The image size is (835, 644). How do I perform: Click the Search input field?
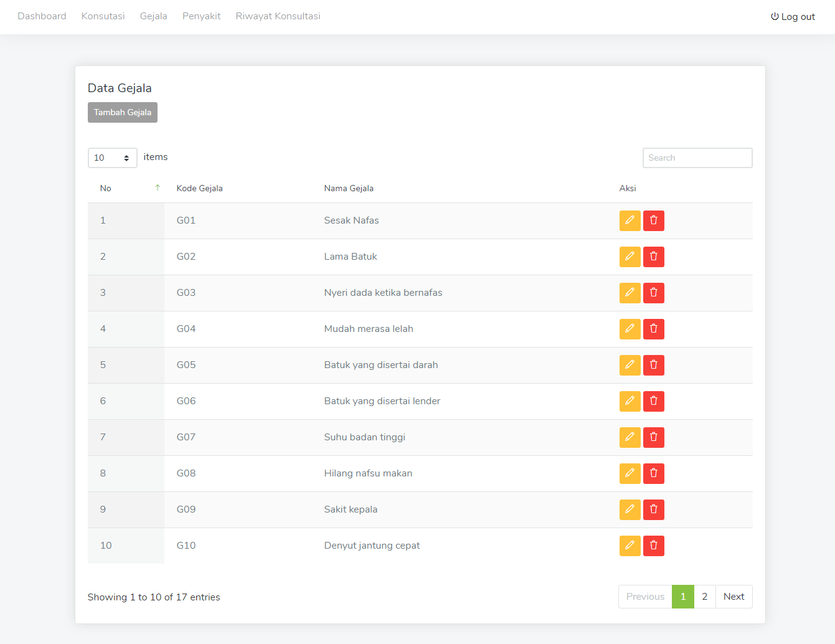pyautogui.click(x=697, y=158)
